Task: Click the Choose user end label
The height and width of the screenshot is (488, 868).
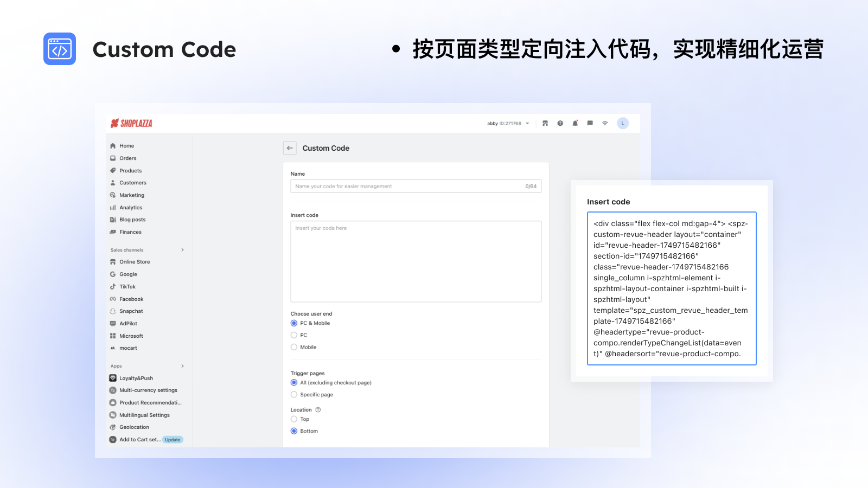Action: 311,314
